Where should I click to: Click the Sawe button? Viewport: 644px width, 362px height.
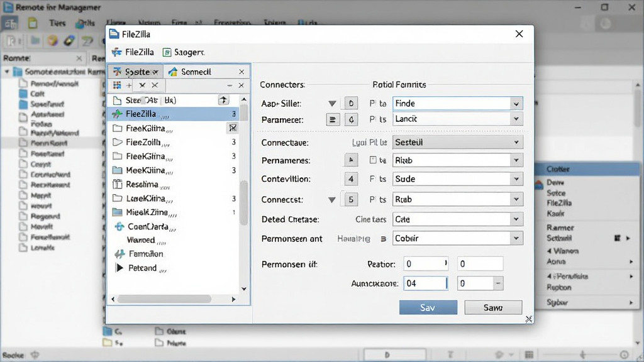493,307
